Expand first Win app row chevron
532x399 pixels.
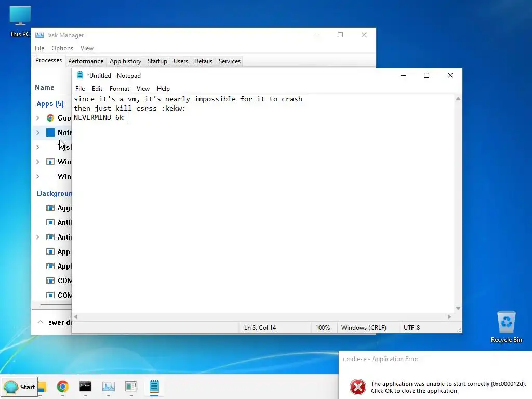point(37,162)
